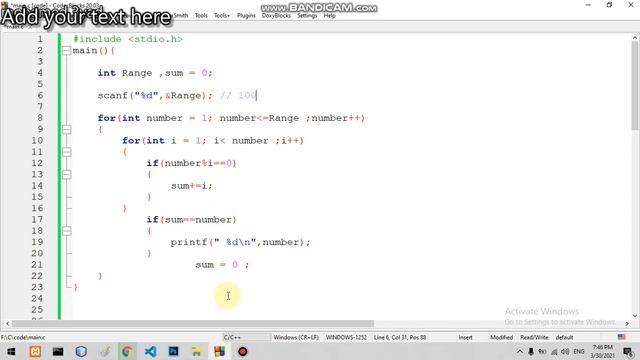Screen dimensions: 640x360
Task: Click the Line 6, Col 31 status entry
Action: [x=400, y=338]
